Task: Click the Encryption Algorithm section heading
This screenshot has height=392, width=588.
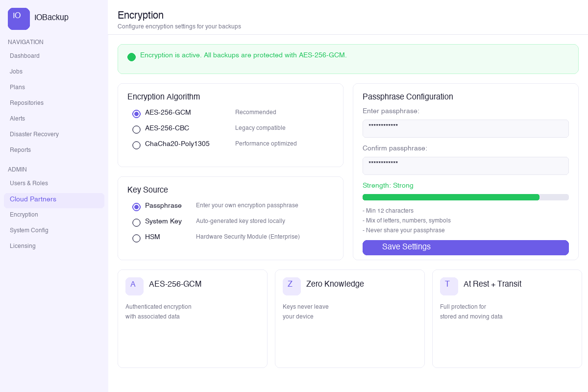Action: (x=164, y=97)
